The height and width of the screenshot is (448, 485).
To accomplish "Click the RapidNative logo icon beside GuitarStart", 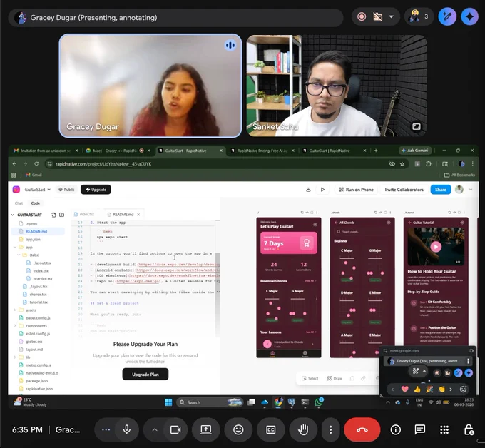I will 16,190.
